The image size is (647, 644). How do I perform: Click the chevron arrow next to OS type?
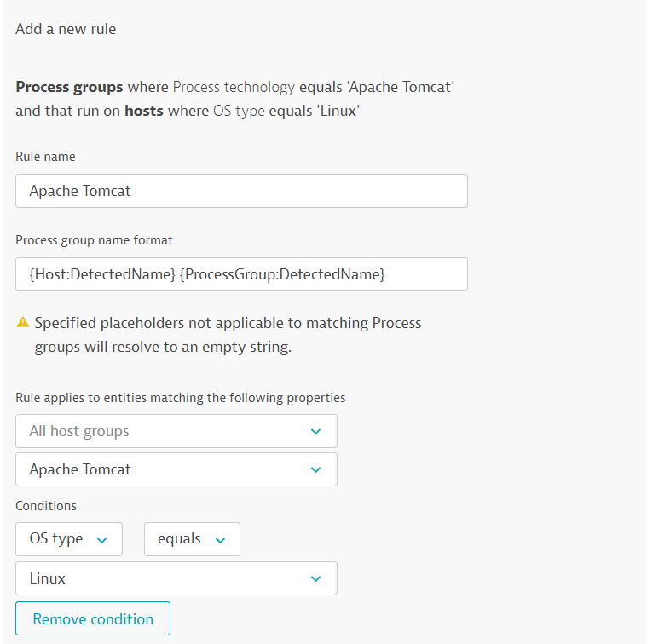click(x=102, y=539)
